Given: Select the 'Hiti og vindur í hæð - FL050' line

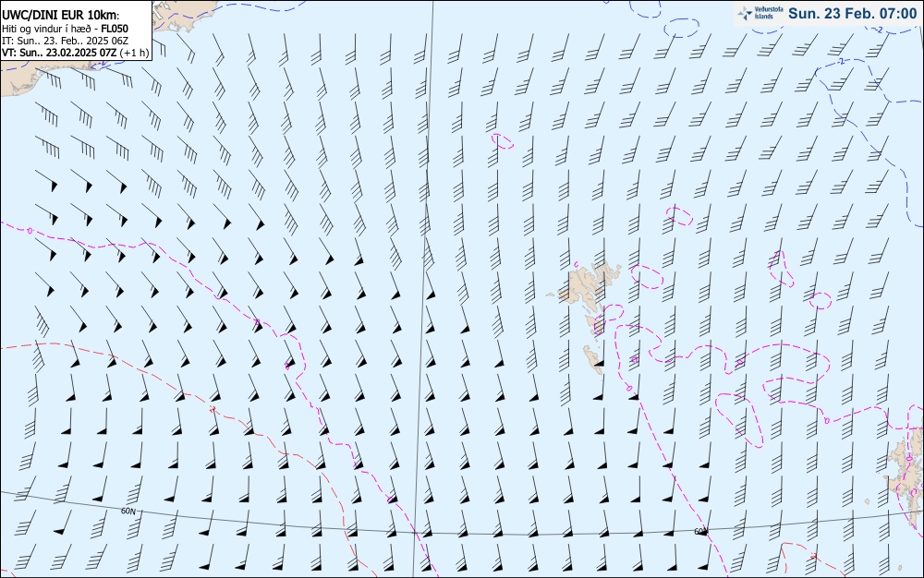Looking at the screenshot, I should pyautogui.click(x=65, y=29).
